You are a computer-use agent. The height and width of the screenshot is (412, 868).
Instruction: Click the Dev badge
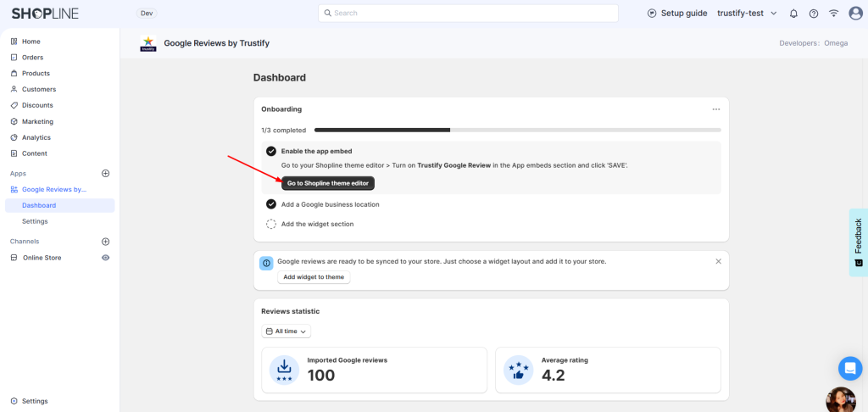point(147,14)
